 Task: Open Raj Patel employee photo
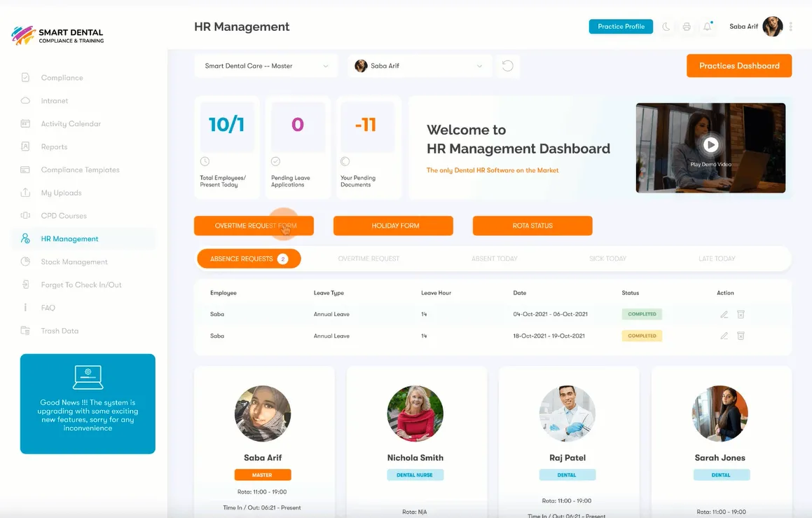pos(567,414)
